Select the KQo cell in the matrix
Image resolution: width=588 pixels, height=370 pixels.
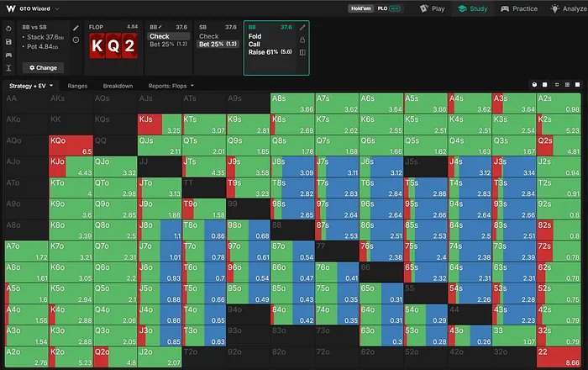pos(71,145)
